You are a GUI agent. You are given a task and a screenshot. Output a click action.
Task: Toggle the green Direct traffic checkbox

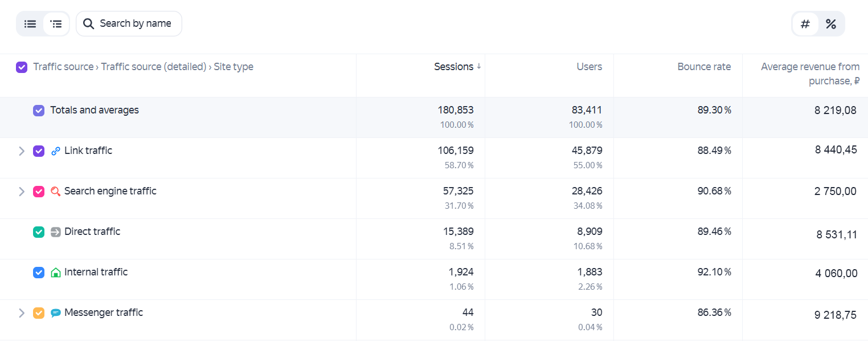click(39, 232)
